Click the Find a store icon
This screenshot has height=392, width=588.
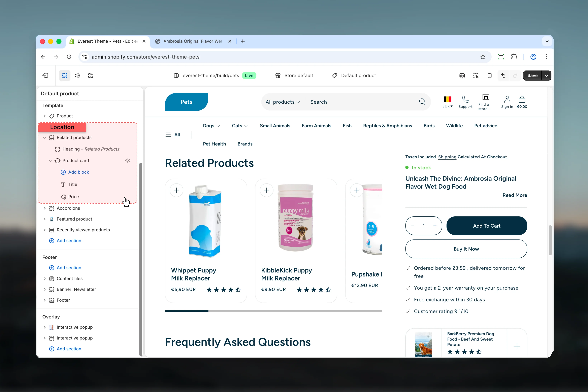(x=486, y=97)
